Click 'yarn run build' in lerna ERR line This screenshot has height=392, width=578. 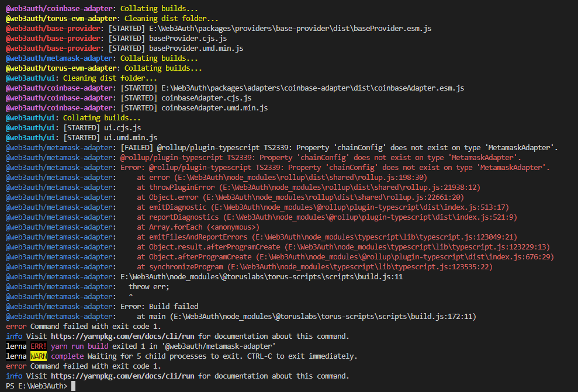click(79, 346)
